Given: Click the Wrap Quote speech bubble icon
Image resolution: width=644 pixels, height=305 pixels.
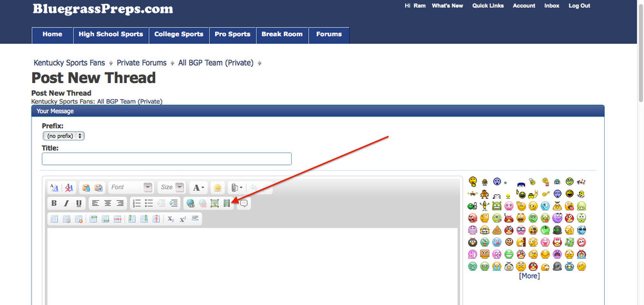Looking at the screenshot, I should [x=244, y=203].
